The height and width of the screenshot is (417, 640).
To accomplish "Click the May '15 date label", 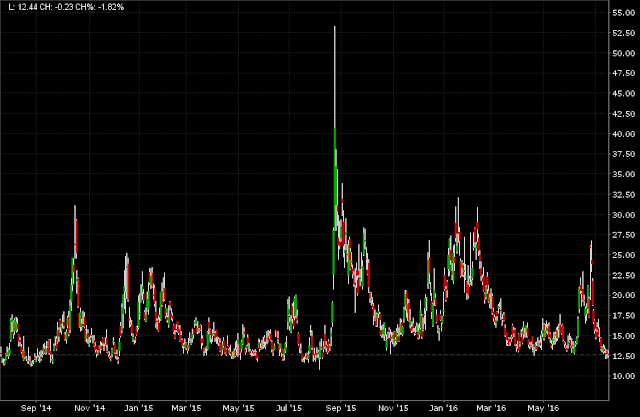I will 238,408.
